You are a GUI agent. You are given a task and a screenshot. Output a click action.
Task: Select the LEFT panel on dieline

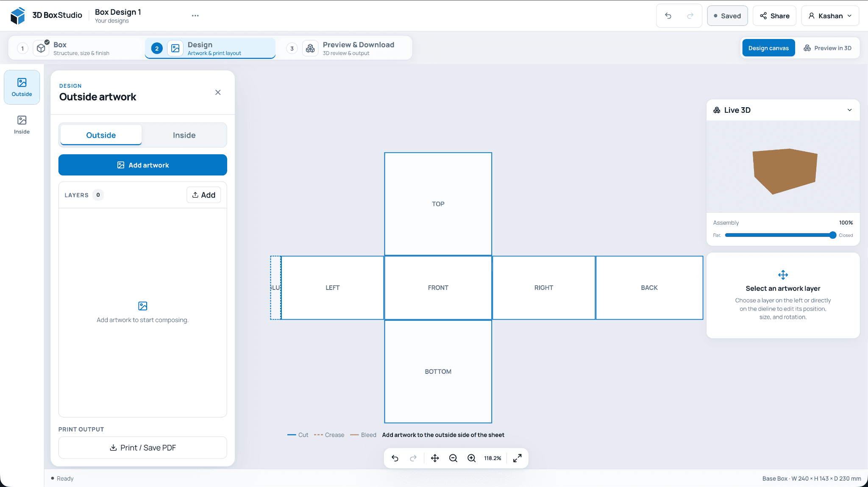coord(333,288)
